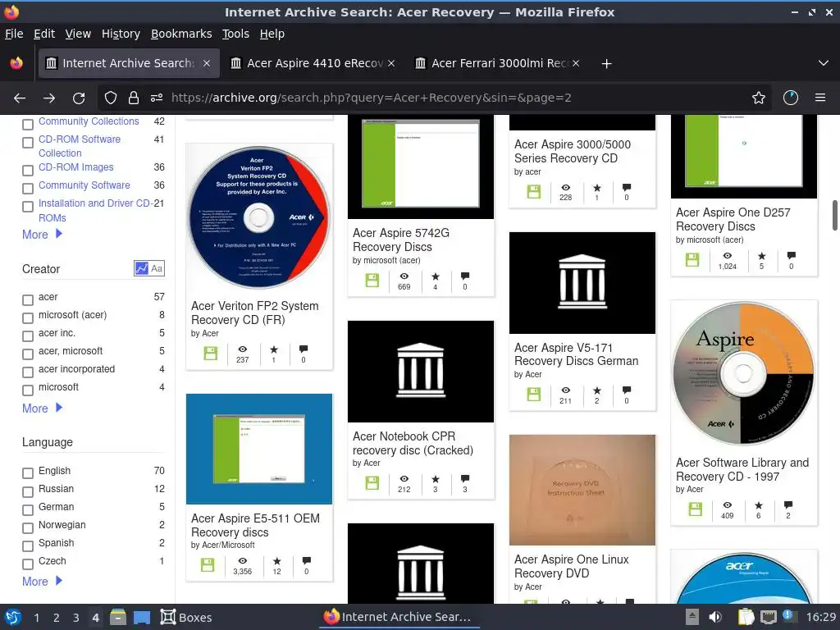The height and width of the screenshot is (630, 840).
Task: Open Acer Notebook CPR recovery disc link
Action: click(x=413, y=443)
